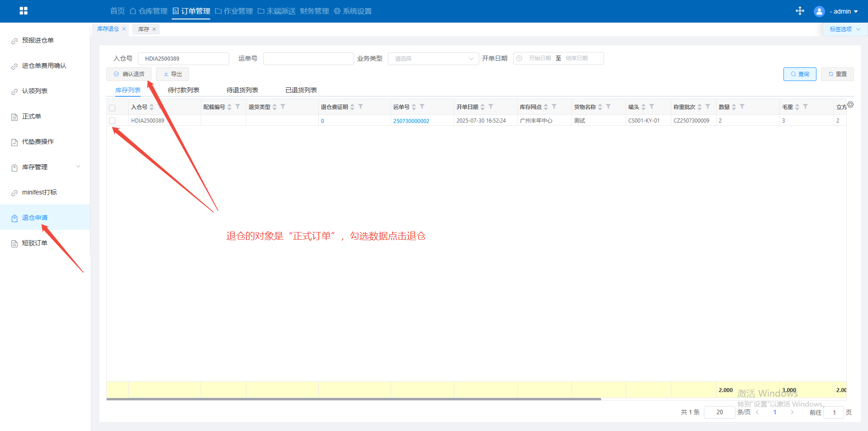Close the 库存退仓 tab
This screenshot has width=868, height=431.
click(x=124, y=29)
